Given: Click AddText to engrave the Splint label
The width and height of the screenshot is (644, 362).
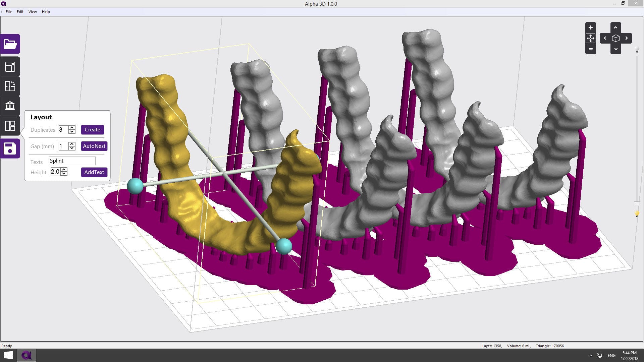Looking at the screenshot, I should pyautogui.click(x=94, y=172).
